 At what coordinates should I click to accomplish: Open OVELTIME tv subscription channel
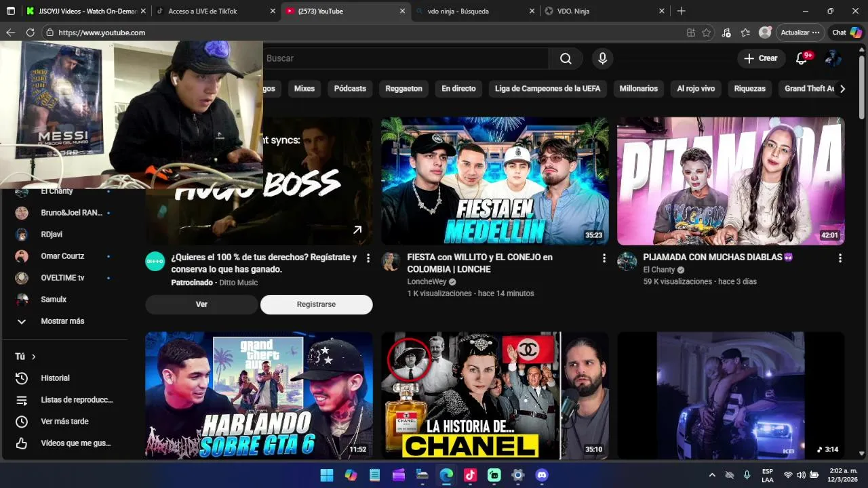64,278
